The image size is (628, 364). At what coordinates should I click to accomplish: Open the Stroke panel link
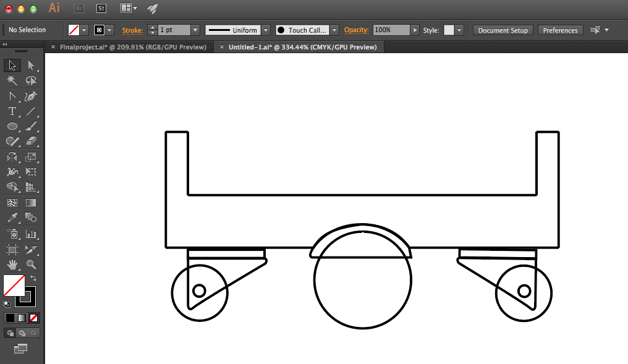[x=132, y=30]
